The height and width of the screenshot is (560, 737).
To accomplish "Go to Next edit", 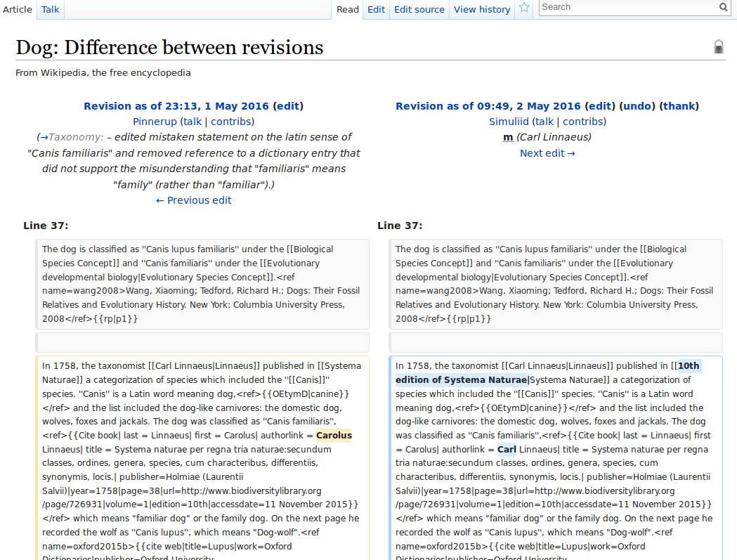I will point(547,153).
